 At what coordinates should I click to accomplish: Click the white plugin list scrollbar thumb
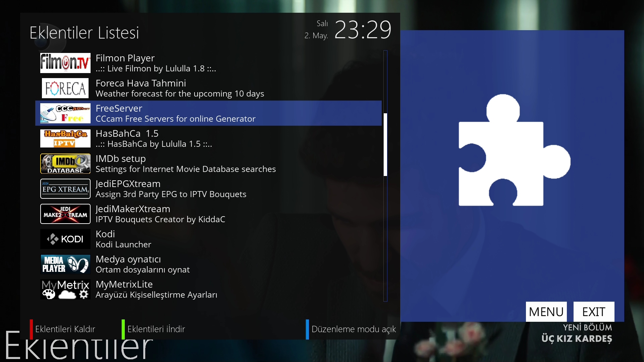click(385, 144)
